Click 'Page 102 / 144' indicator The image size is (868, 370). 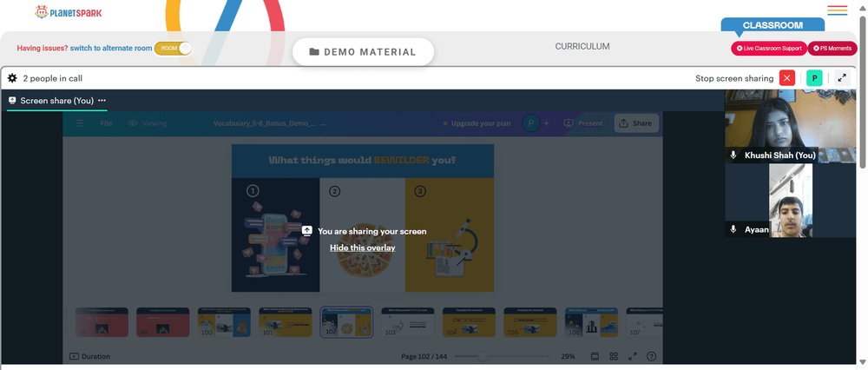coord(424,356)
